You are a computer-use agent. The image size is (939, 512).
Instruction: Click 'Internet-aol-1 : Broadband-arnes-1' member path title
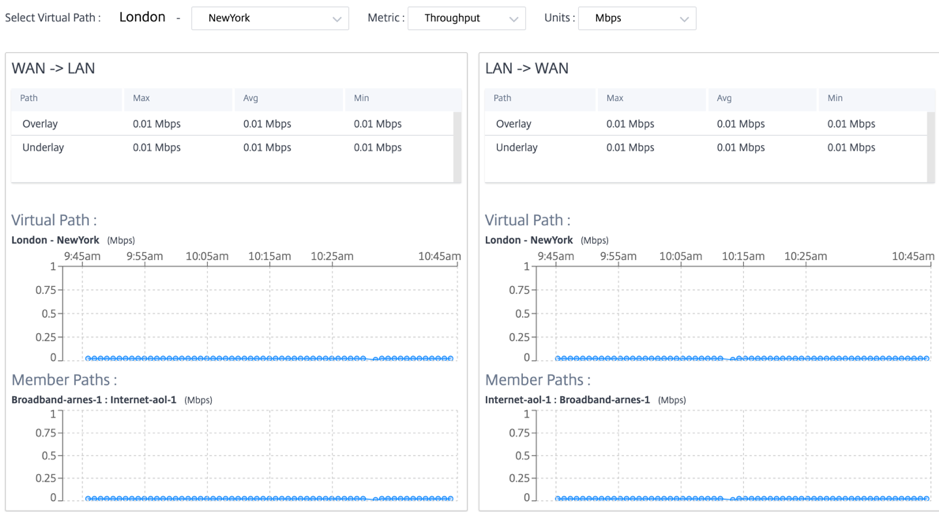[567, 399]
